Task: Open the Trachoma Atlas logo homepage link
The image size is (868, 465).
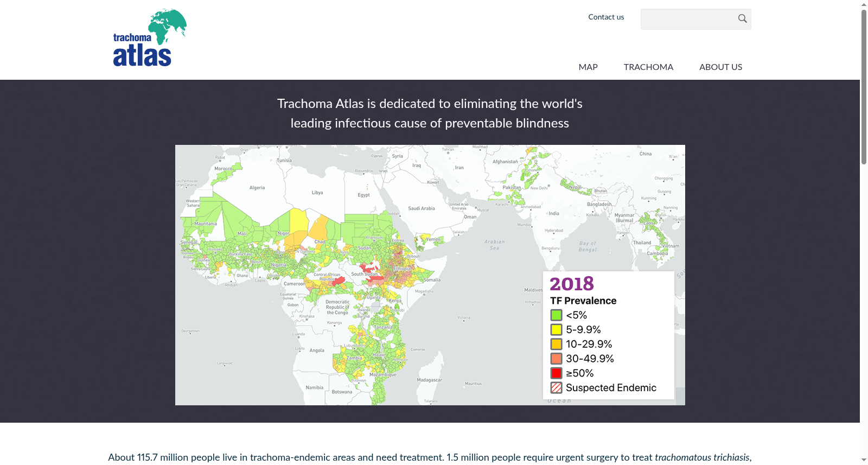Action: pyautogui.click(x=150, y=38)
